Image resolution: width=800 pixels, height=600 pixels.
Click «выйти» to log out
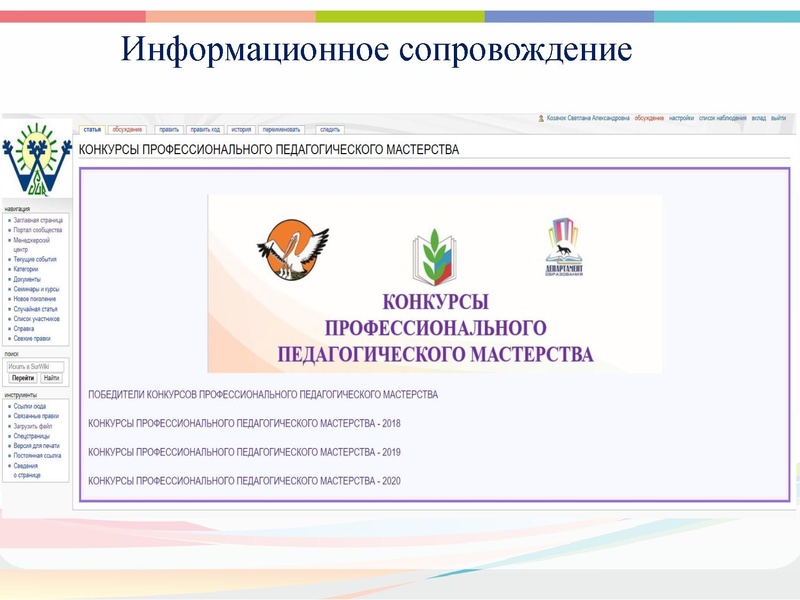(x=778, y=118)
